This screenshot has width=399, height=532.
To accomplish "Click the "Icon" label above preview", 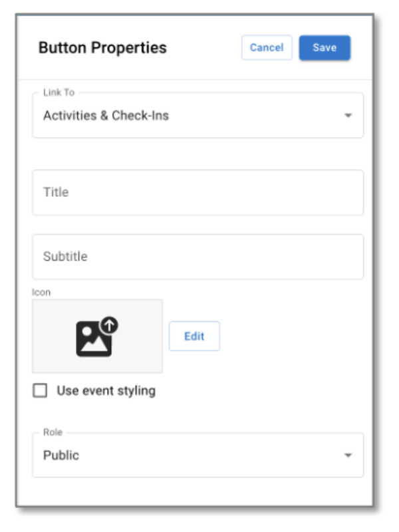I will (x=41, y=292).
